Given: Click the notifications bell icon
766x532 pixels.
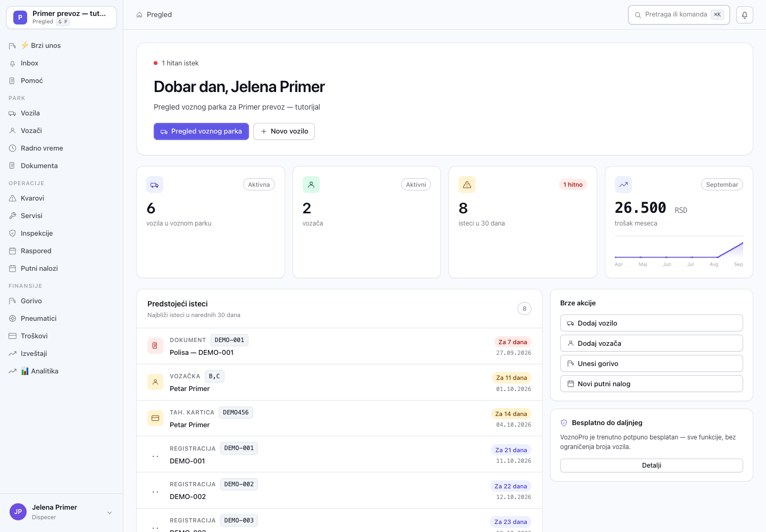Looking at the screenshot, I should pos(745,15).
